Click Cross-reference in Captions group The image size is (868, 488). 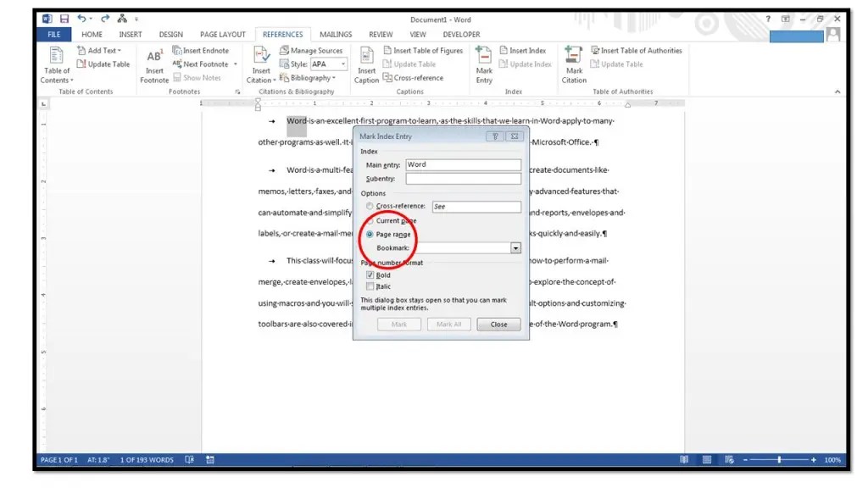(413, 78)
